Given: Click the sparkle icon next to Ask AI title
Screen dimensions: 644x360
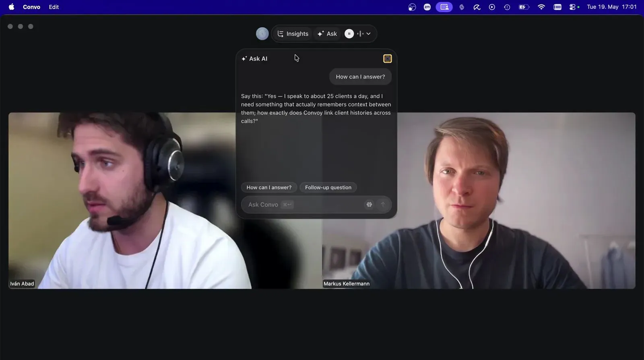Looking at the screenshot, I should (x=244, y=59).
